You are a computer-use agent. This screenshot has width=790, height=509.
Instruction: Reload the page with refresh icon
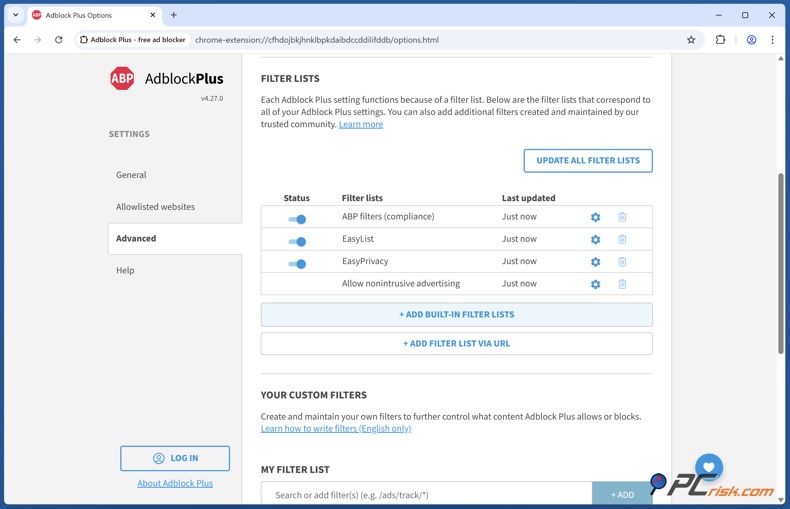tap(58, 40)
